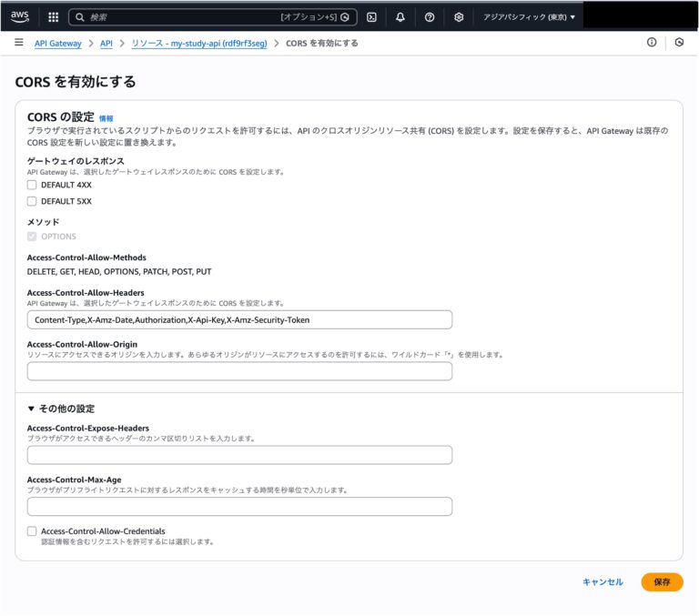Enable the DEFAULT 4XX gateway response
This screenshot has width=699, height=616.
32,185
